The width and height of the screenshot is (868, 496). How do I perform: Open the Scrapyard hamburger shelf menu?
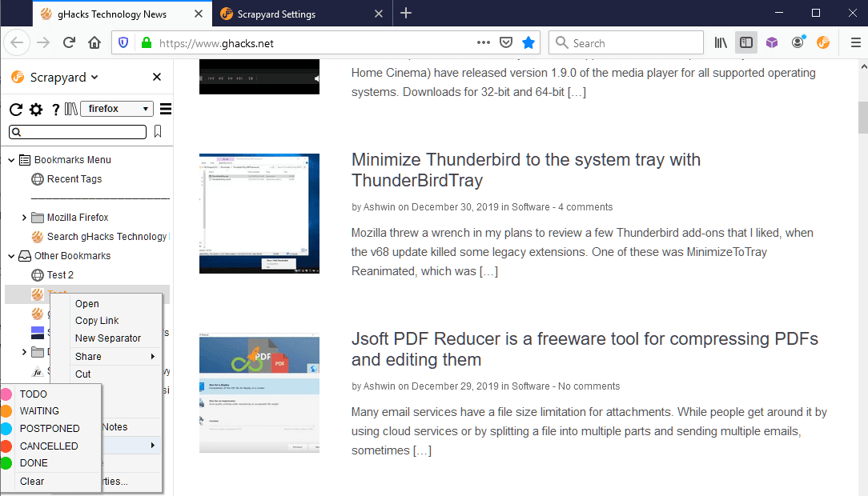point(166,109)
